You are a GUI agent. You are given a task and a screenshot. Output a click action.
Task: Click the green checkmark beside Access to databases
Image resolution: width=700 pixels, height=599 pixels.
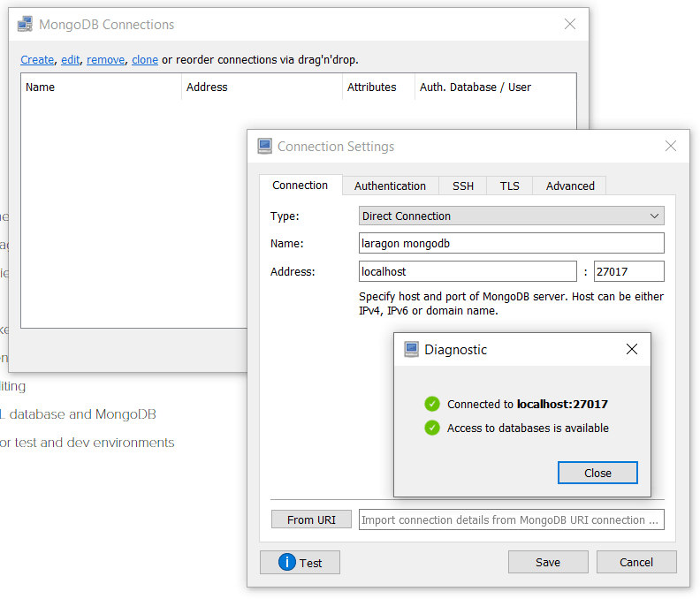pyautogui.click(x=431, y=428)
